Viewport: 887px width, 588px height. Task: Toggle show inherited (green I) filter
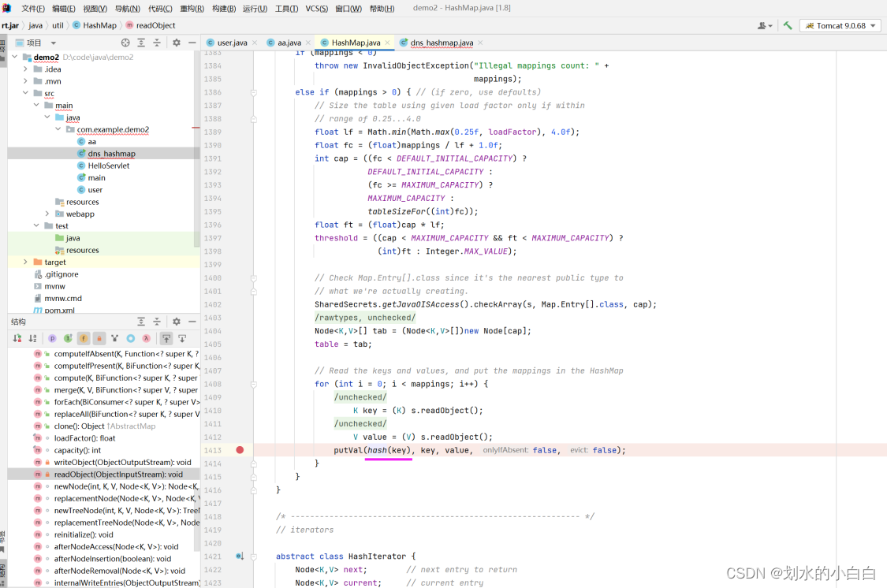[x=68, y=338]
